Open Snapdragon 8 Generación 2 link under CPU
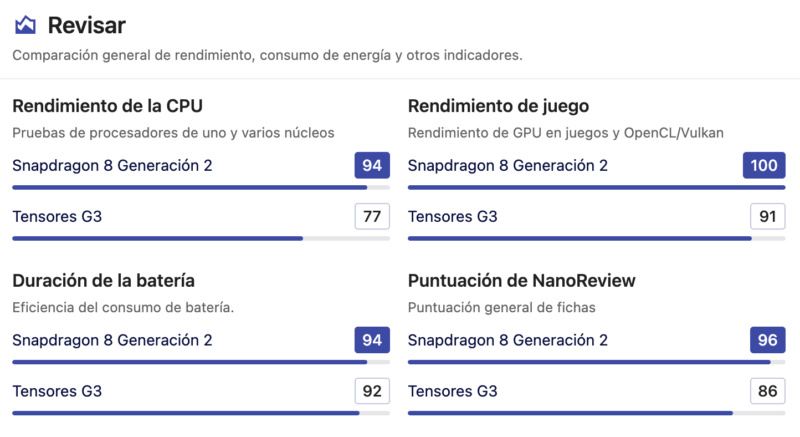The image size is (800, 437). pos(112,166)
